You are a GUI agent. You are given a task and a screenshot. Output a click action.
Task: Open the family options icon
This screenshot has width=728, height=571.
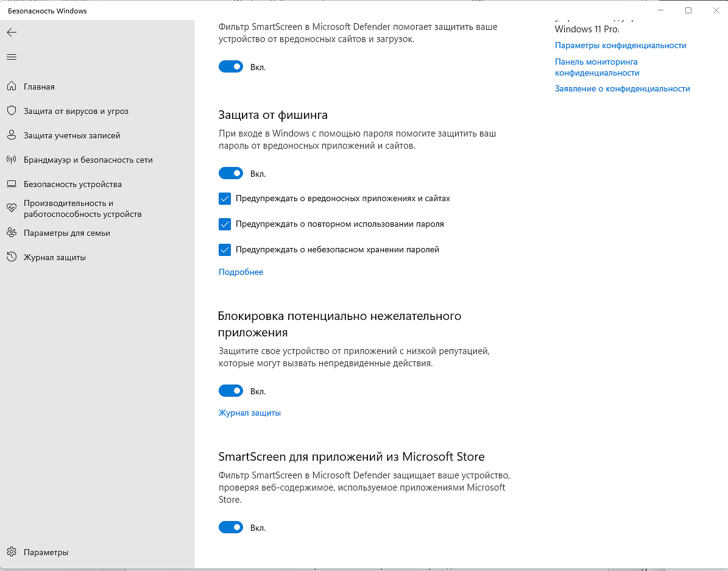point(12,233)
